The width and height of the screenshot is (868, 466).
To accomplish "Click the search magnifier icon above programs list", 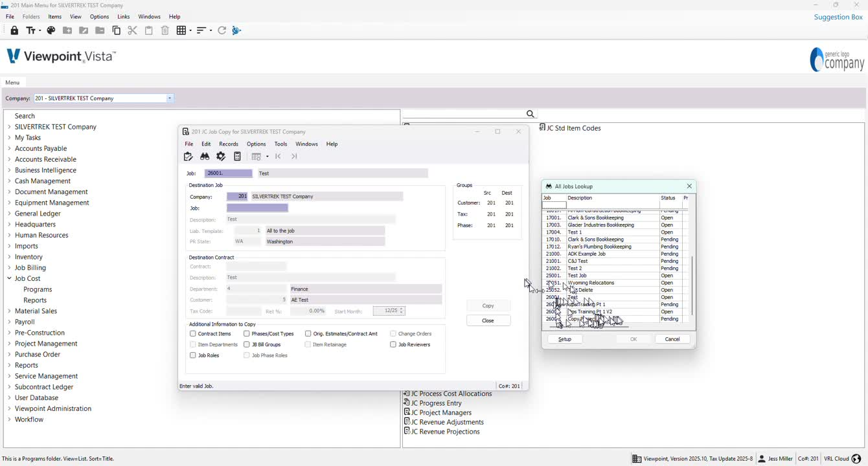I will tap(531, 114).
